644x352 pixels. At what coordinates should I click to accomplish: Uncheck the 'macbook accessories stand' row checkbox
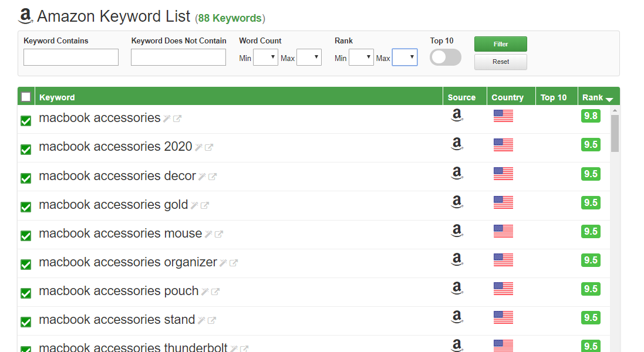tap(26, 322)
